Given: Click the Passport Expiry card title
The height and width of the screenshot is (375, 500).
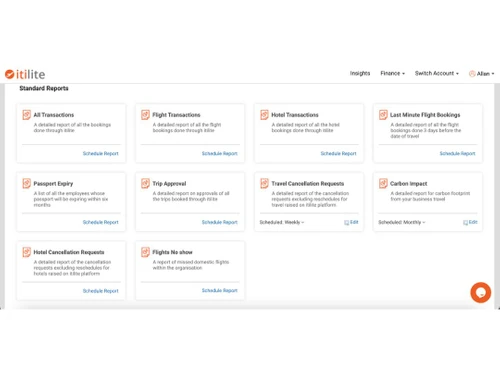Looking at the screenshot, I should point(53,184).
